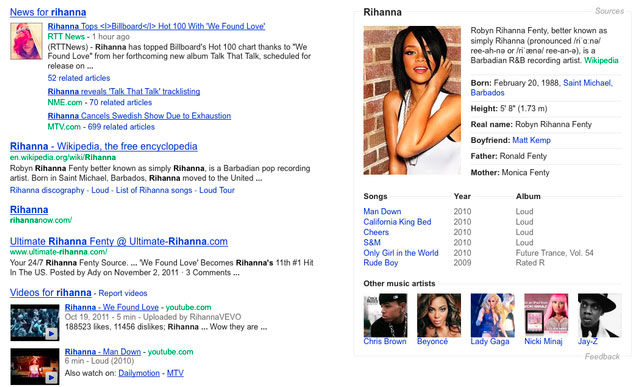Screen dimensions: 637x387
Task: Click the Lady Gaga artist photo
Action: pos(492,316)
